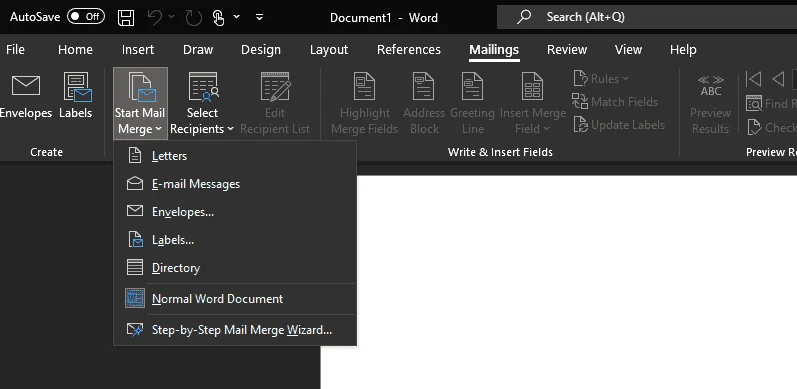Screen dimensions: 797x389
Task: Open the References tab
Action: [409, 49]
